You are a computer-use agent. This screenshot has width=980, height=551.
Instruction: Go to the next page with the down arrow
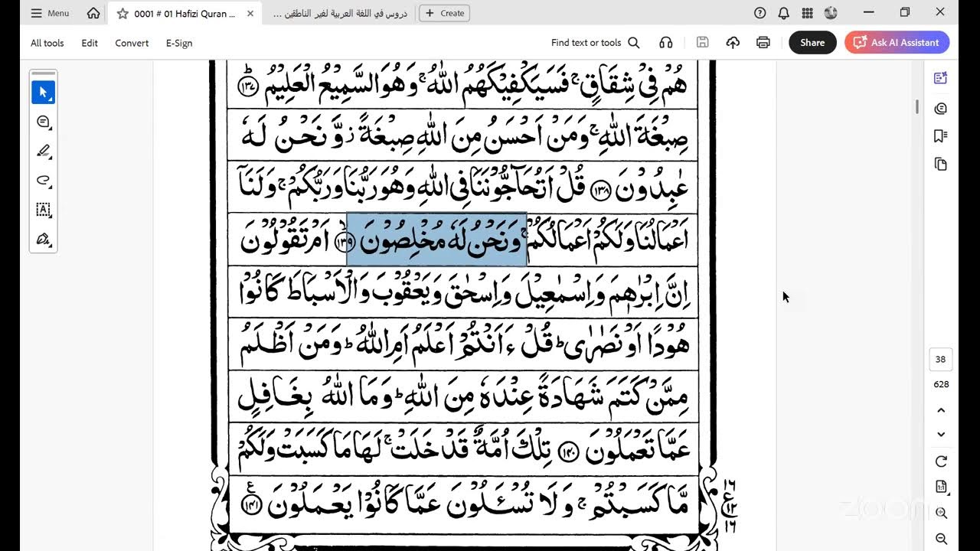tap(941, 435)
